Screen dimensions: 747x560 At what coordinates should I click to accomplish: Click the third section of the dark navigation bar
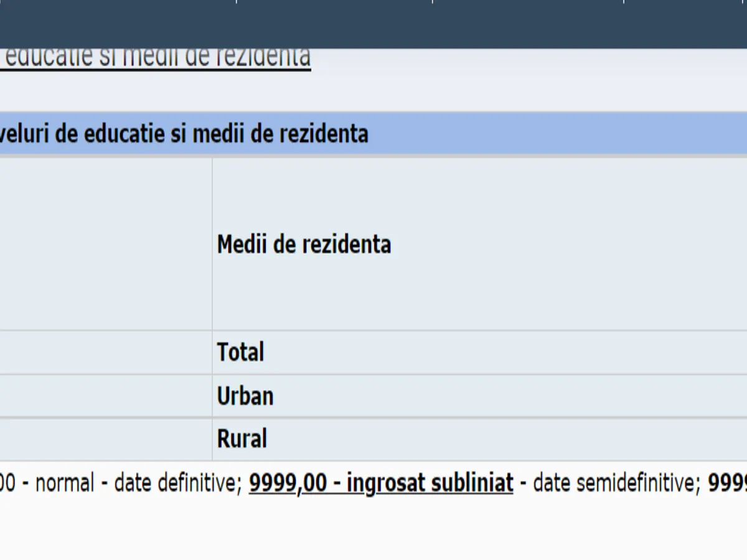(x=528, y=24)
